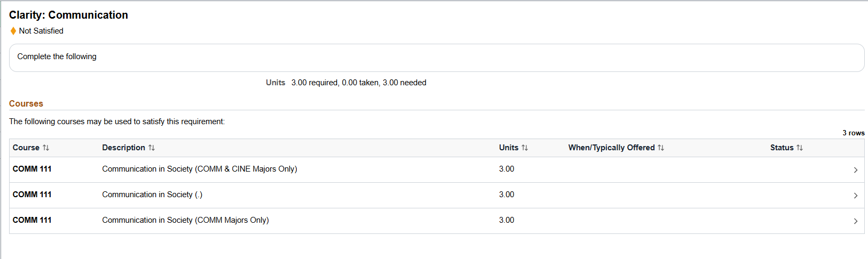This screenshot has width=868, height=259.
Task: Click the Status column header
Action: (782, 148)
